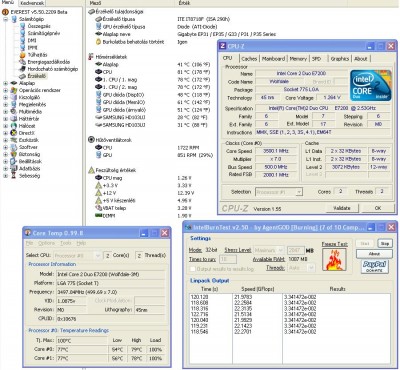Click the Intel Core 2 logo in CPU-Z

(x=370, y=85)
